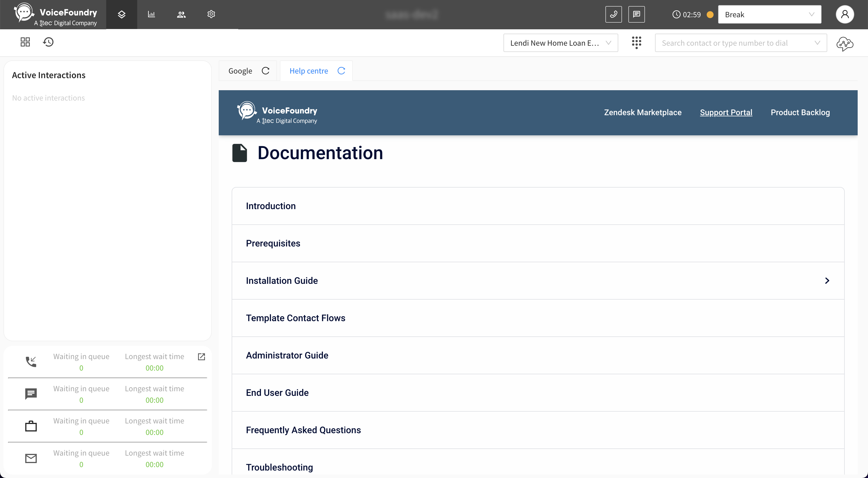
Task: Switch to the Google tab
Action: (x=240, y=71)
